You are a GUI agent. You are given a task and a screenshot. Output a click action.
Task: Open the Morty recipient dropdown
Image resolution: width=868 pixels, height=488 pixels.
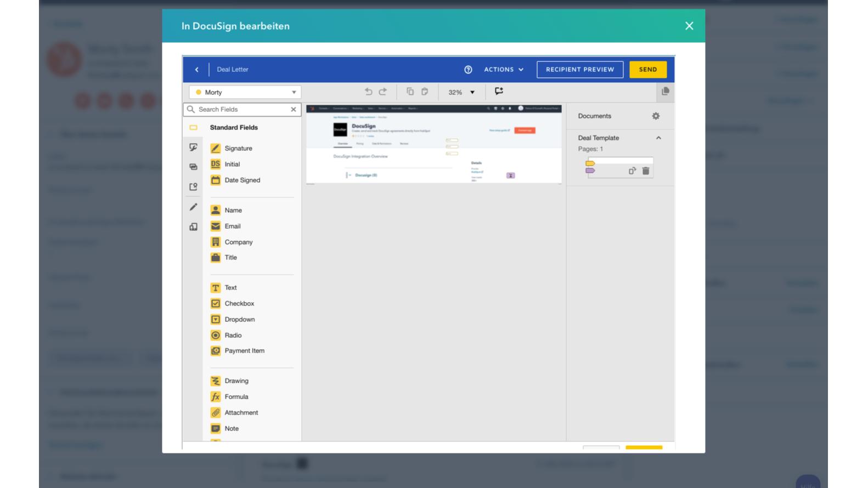click(245, 92)
